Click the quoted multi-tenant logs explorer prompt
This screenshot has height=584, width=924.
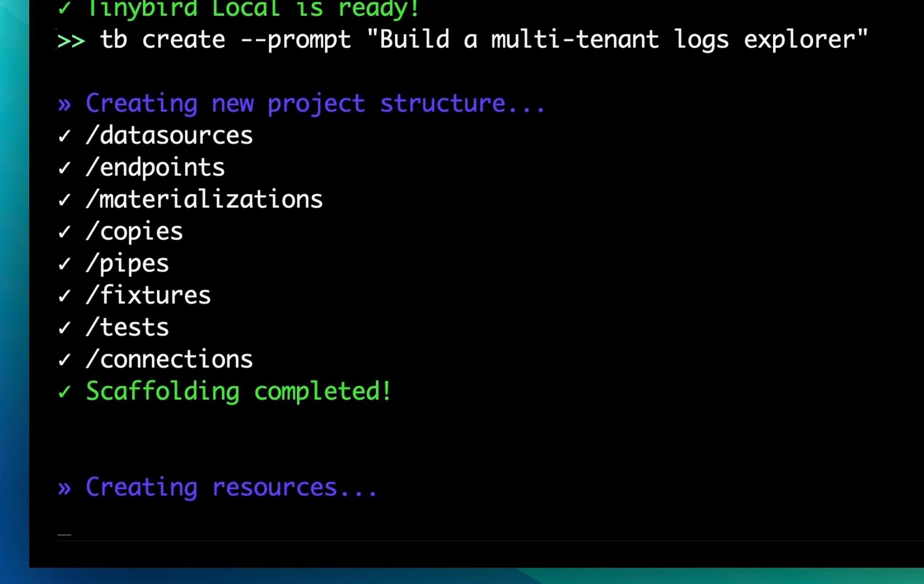click(617, 40)
